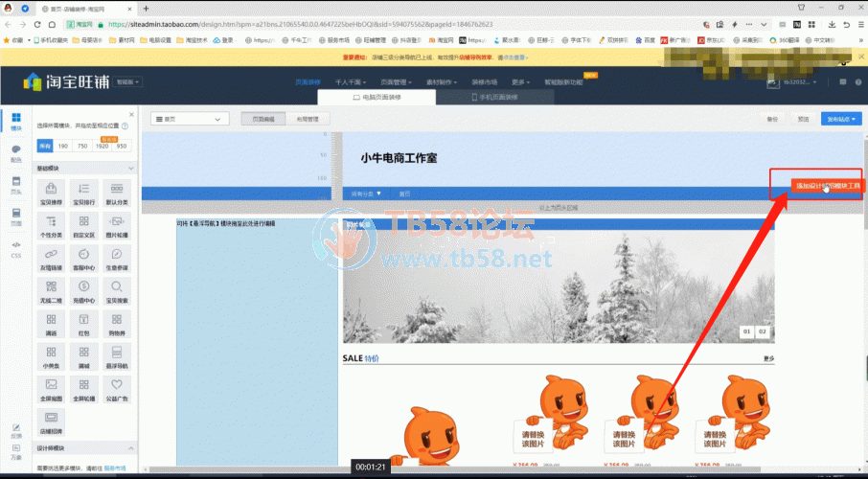Open the 智能版 version dropdown

127,81
